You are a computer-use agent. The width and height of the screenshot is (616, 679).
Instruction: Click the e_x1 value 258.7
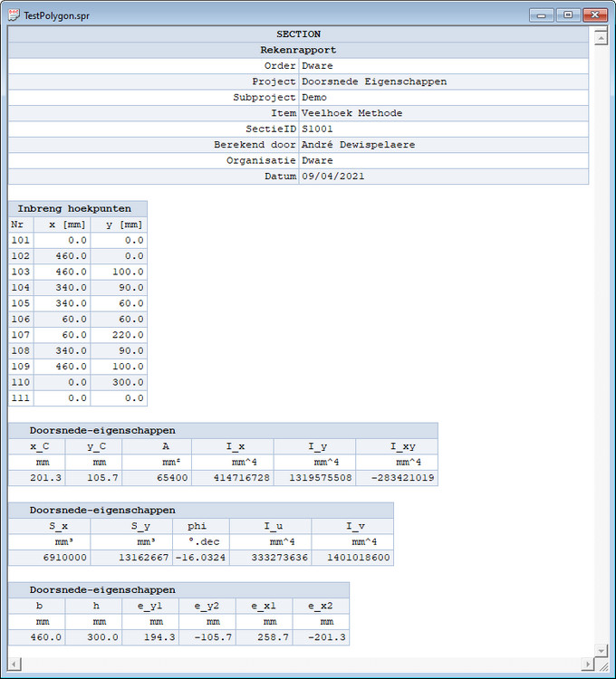pyautogui.click(x=273, y=637)
